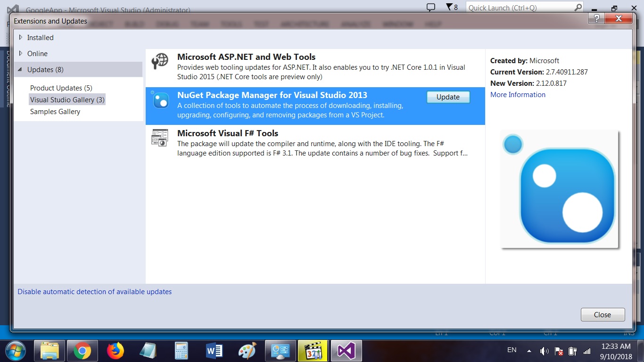Click the Action Center flag tray icon
The width and height of the screenshot is (644, 362).
[559, 351]
